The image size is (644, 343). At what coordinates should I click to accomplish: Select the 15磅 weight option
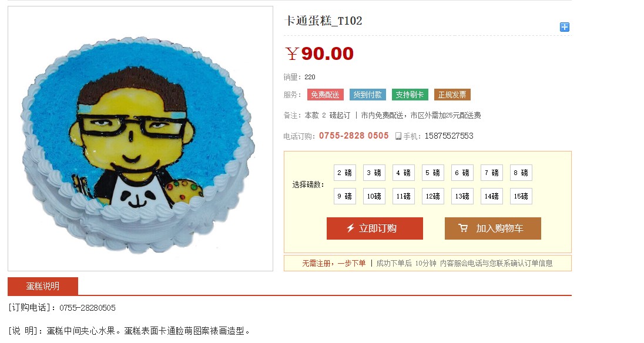pyautogui.click(x=521, y=196)
